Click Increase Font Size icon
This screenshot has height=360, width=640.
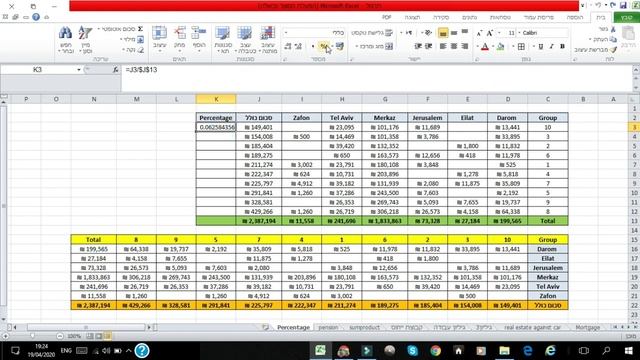490,33
